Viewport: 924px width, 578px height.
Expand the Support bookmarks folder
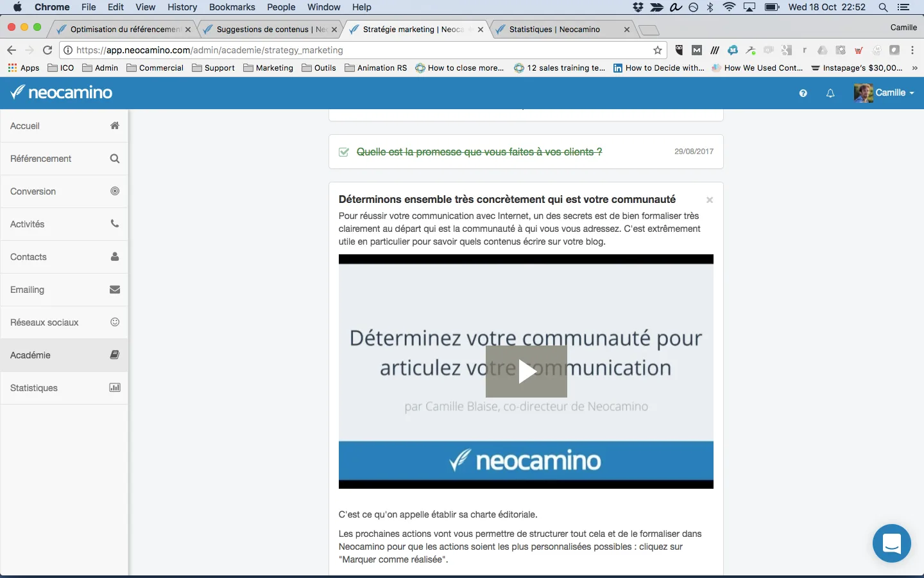click(x=214, y=67)
